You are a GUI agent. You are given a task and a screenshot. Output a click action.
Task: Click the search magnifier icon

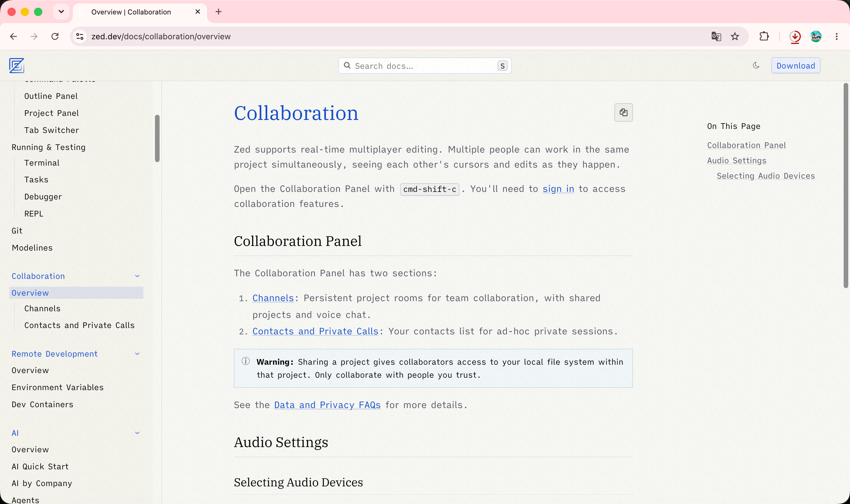[x=347, y=65]
